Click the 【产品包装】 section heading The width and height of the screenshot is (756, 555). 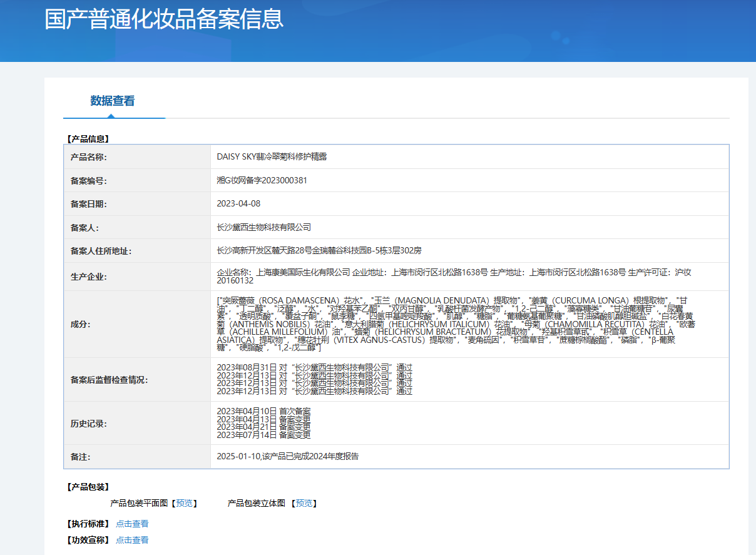coord(88,487)
